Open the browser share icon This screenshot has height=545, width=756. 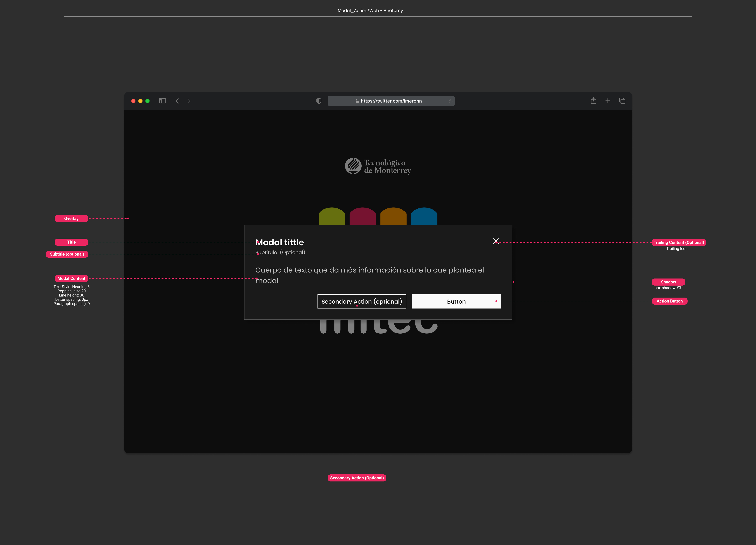(593, 100)
